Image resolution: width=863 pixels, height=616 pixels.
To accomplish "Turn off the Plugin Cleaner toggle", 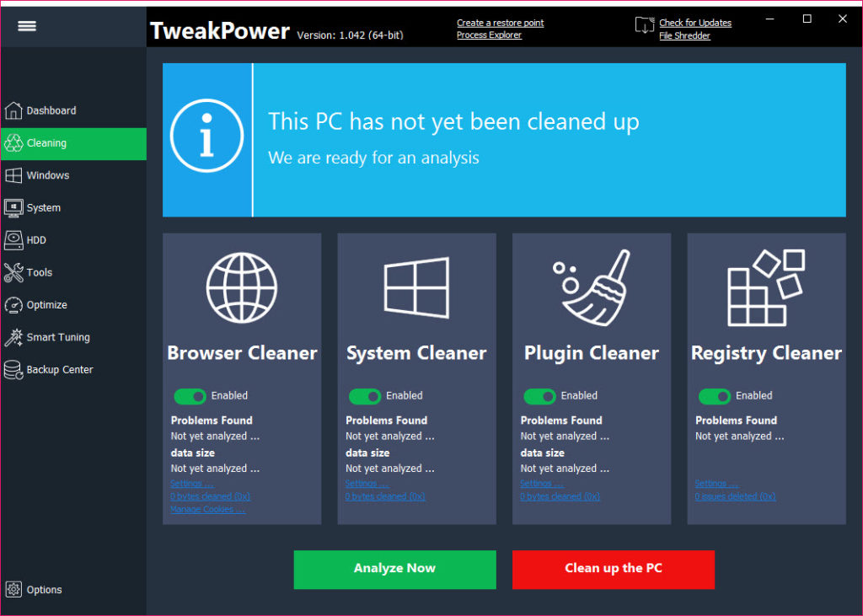I will click(x=540, y=396).
